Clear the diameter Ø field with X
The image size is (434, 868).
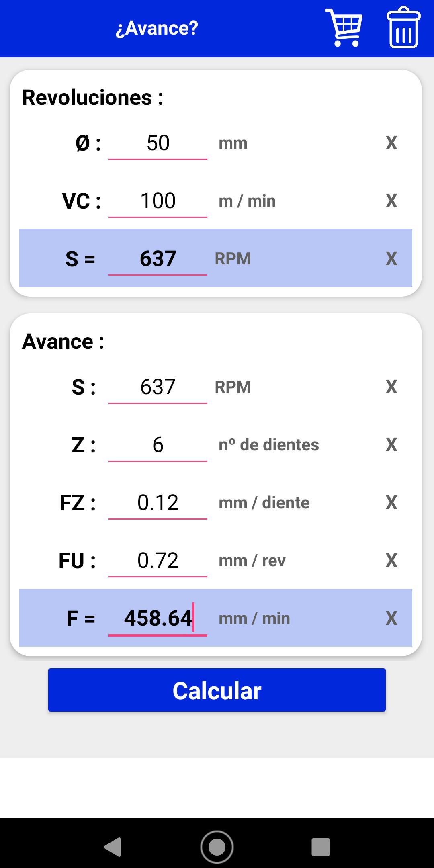[x=391, y=143]
